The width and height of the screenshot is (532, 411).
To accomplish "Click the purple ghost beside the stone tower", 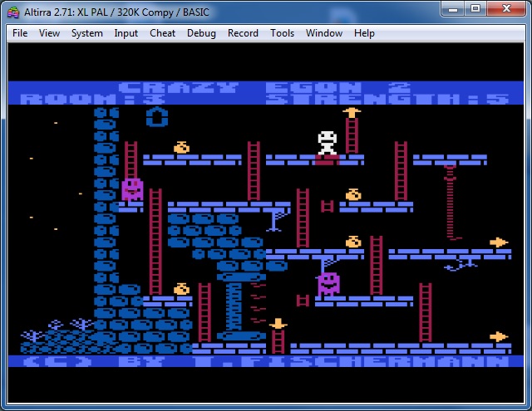I will pyautogui.click(x=132, y=189).
